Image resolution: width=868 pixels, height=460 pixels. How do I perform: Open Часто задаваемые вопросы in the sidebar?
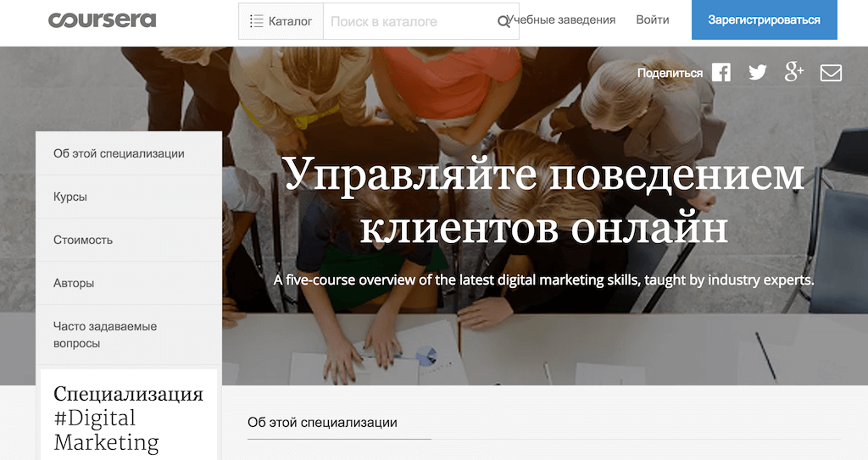tap(105, 335)
